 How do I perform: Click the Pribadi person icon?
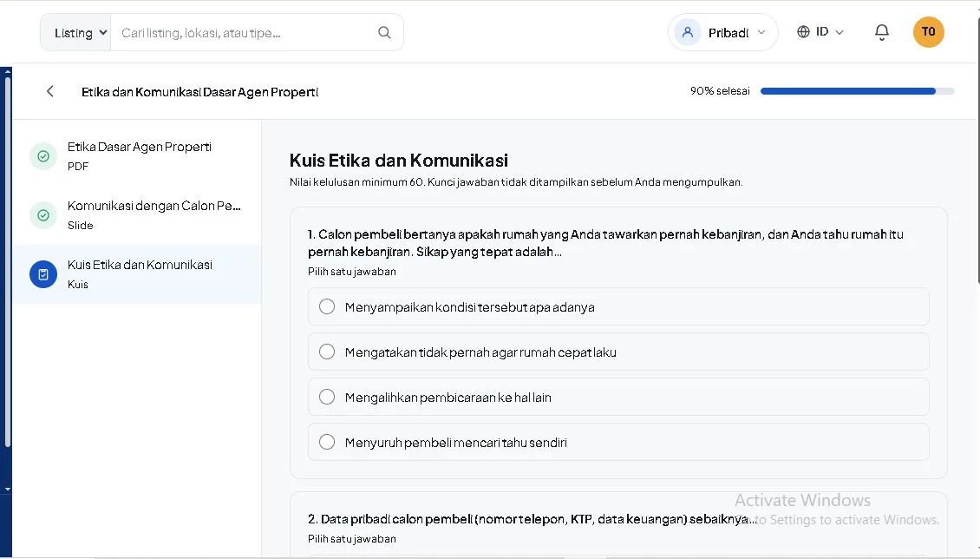(688, 32)
